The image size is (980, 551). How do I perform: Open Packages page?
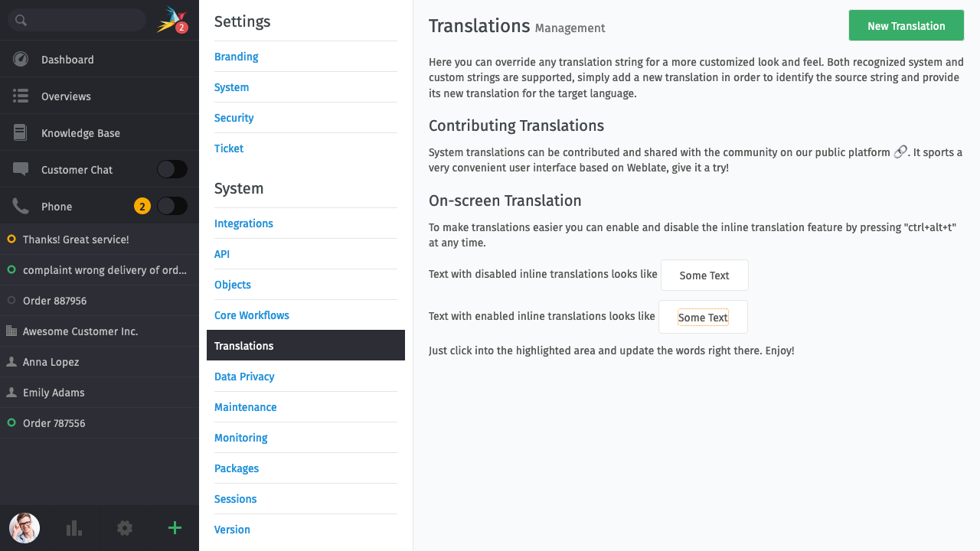[x=237, y=468]
